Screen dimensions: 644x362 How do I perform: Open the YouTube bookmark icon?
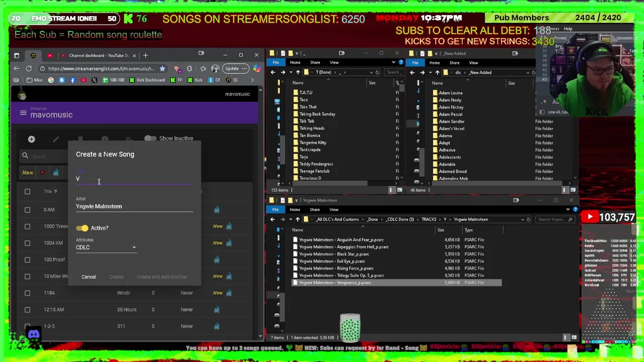[x=83, y=80]
